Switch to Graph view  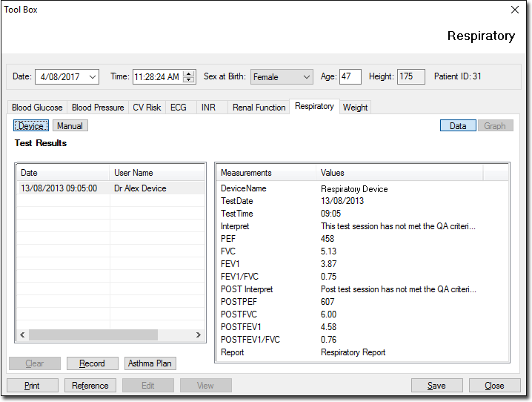point(495,125)
